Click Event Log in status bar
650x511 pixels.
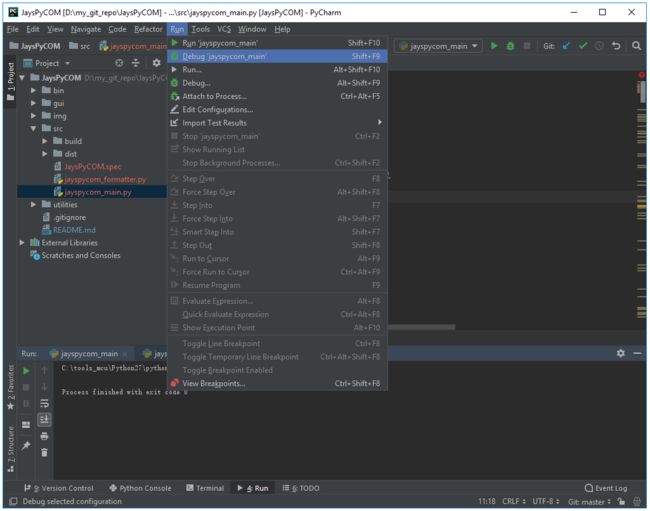(606, 488)
